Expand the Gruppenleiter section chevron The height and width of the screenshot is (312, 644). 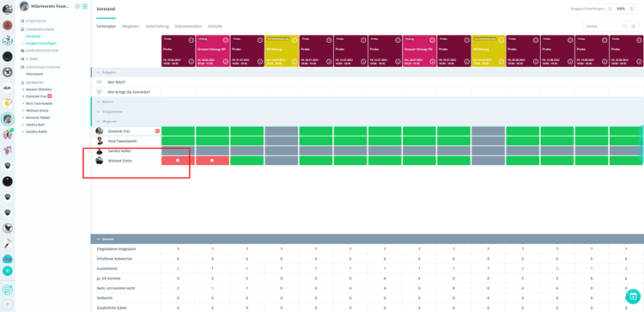pos(98,112)
